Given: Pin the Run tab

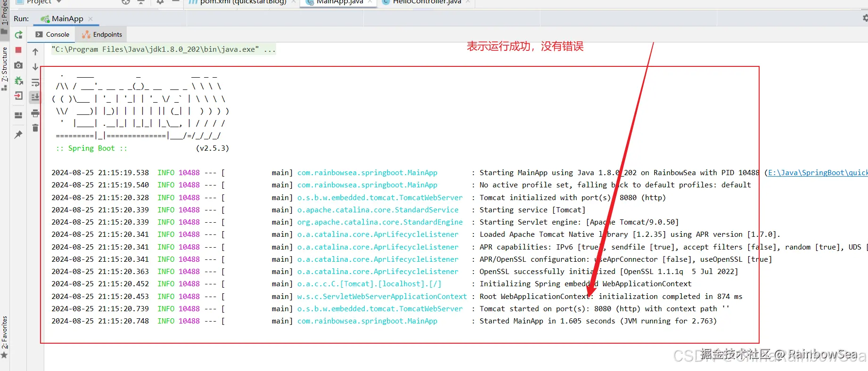Looking at the screenshot, I should pyautogui.click(x=18, y=135).
